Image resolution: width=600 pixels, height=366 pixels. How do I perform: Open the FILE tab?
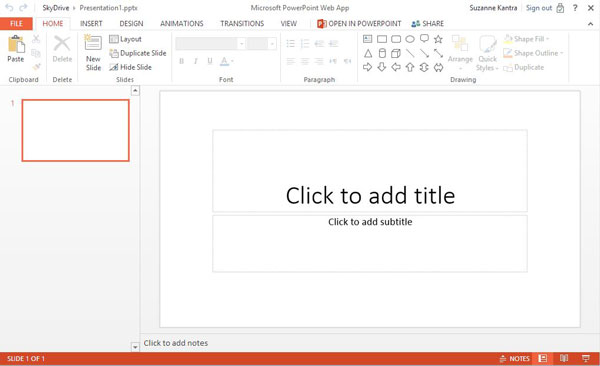coord(16,24)
